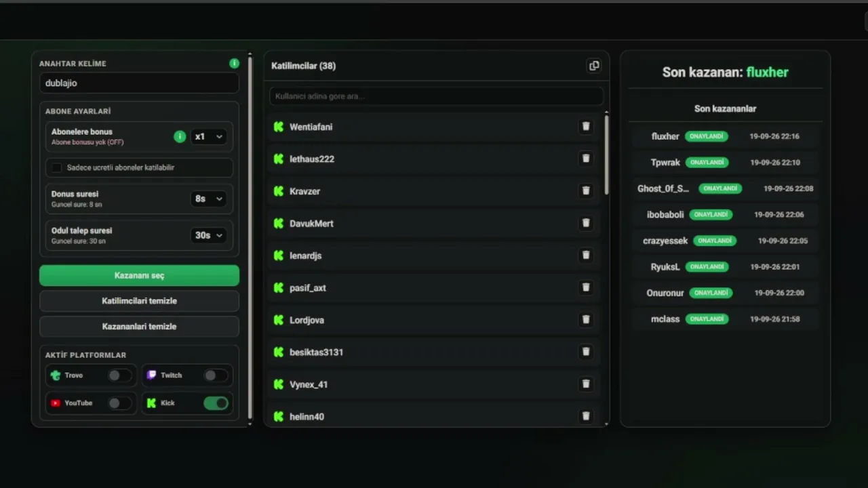Image resolution: width=868 pixels, height=488 pixels.
Task: Click the Kullanici adina gore ara search field
Action: [436, 96]
